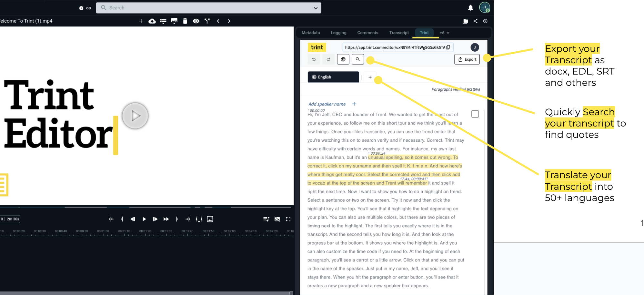Image resolution: width=644 pixels, height=295 pixels.
Task: Click the 2m 30s duration timecode box
Action: tap(10, 219)
